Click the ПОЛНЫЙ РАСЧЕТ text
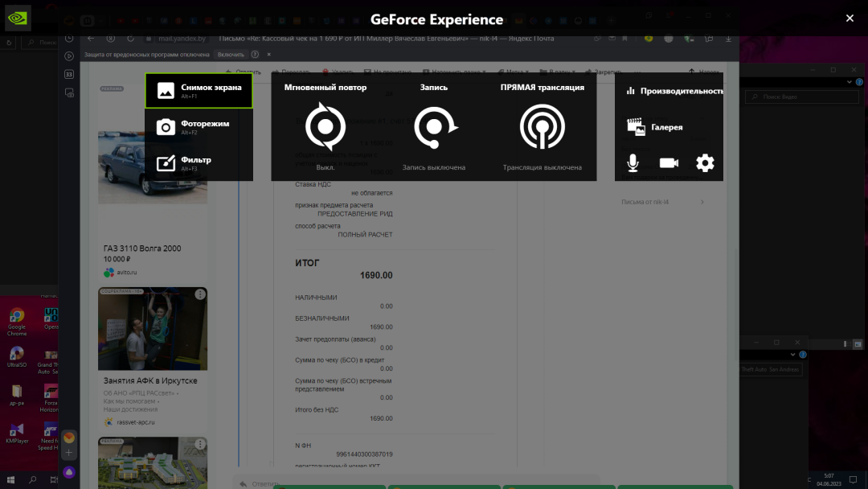Viewport: 868px width, 489px height. [366, 234]
